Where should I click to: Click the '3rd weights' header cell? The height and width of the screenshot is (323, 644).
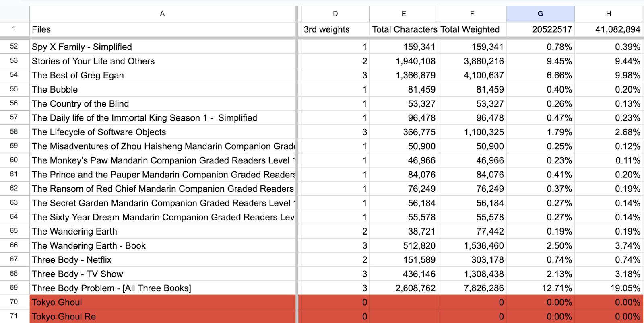(335, 29)
